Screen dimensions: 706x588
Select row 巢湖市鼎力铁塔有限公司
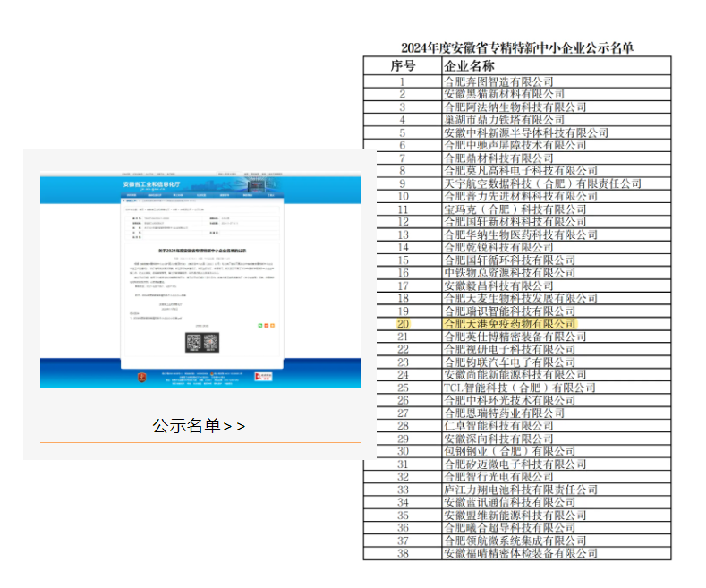coord(517,120)
